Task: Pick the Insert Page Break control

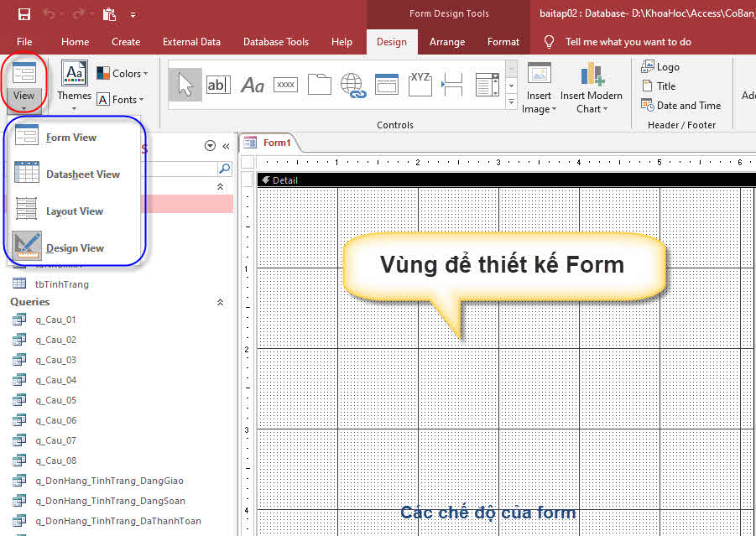Action: pos(452,85)
